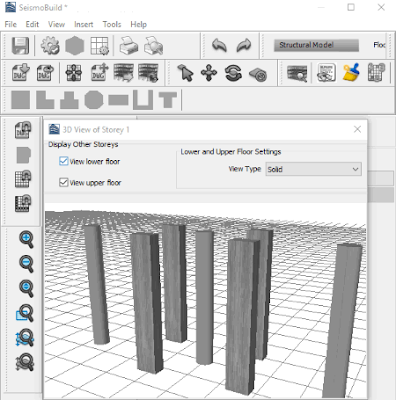Click the building storeys arrow icon
The width and height of the screenshot is (396, 400).
(x=124, y=73)
